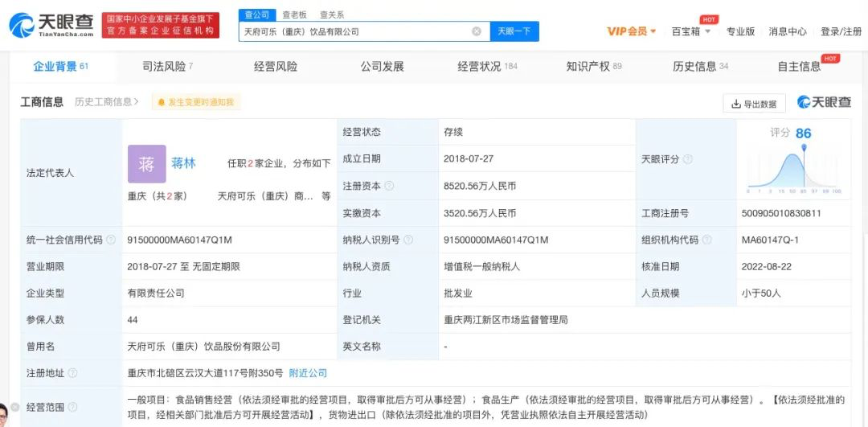Open legal representative 蒋林 link
The width and height of the screenshot is (868, 427).
[x=183, y=163]
